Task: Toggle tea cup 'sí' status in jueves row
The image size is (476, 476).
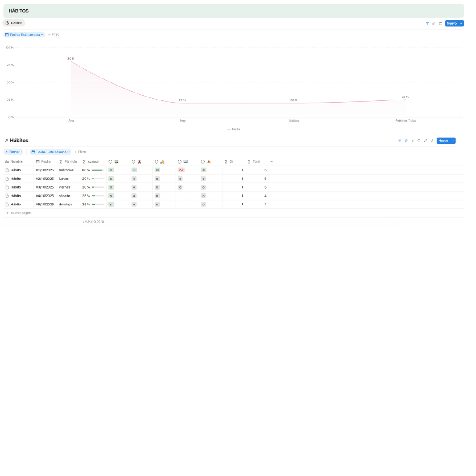Action: click(x=111, y=179)
